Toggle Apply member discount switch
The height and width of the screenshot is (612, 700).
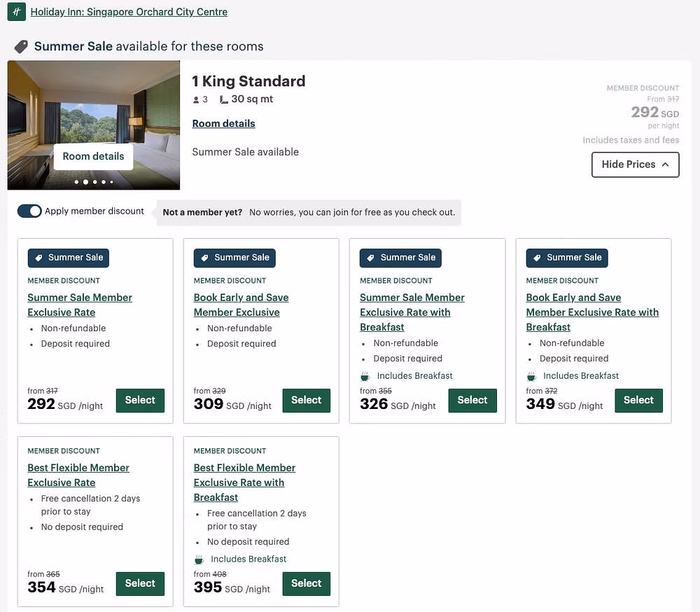[x=29, y=211]
